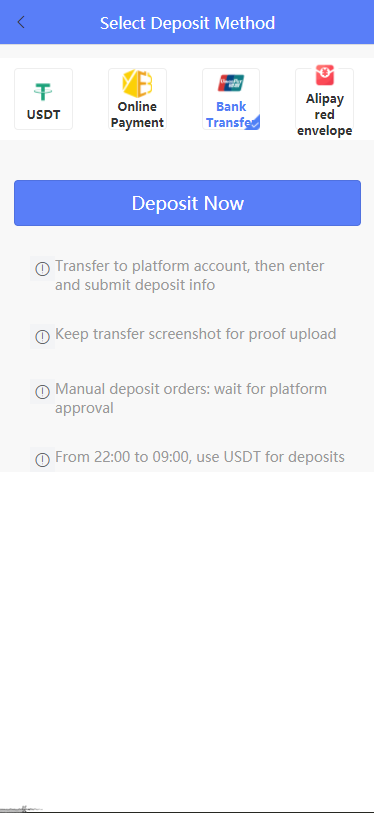Click the 'Manual deposit orders' notice text
374x813 pixels.
[x=191, y=398]
